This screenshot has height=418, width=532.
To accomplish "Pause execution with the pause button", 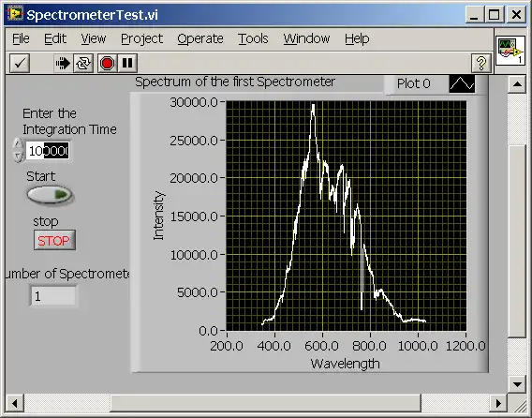I will click(x=127, y=63).
